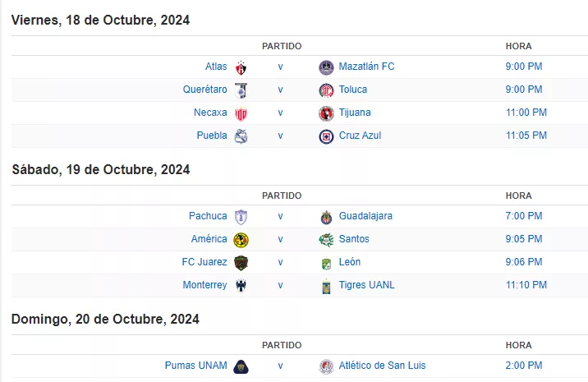The width and height of the screenshot is (588, 382).
Task: Open Tijuana team link
Action: pos(355,113)
